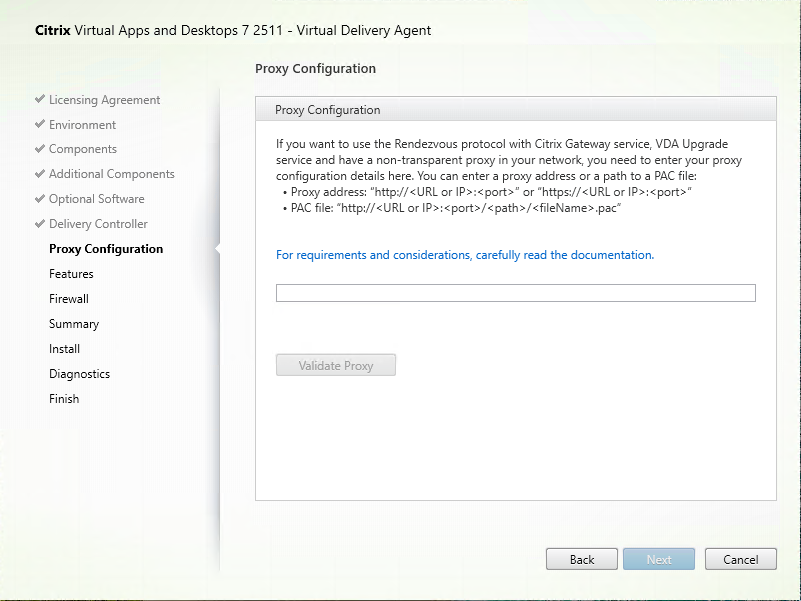Viewport: 801px width, 601px height.
Task: Click the checkmark icon beside Components step
Action: coord(40,149)
